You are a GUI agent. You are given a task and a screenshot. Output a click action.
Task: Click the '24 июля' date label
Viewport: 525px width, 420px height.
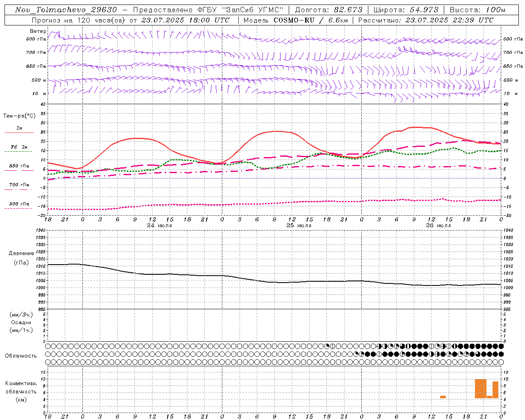click(x=160, y=226)
